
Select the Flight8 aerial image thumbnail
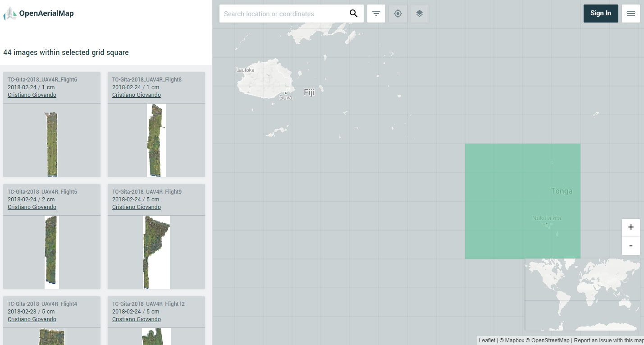point(156,140)
